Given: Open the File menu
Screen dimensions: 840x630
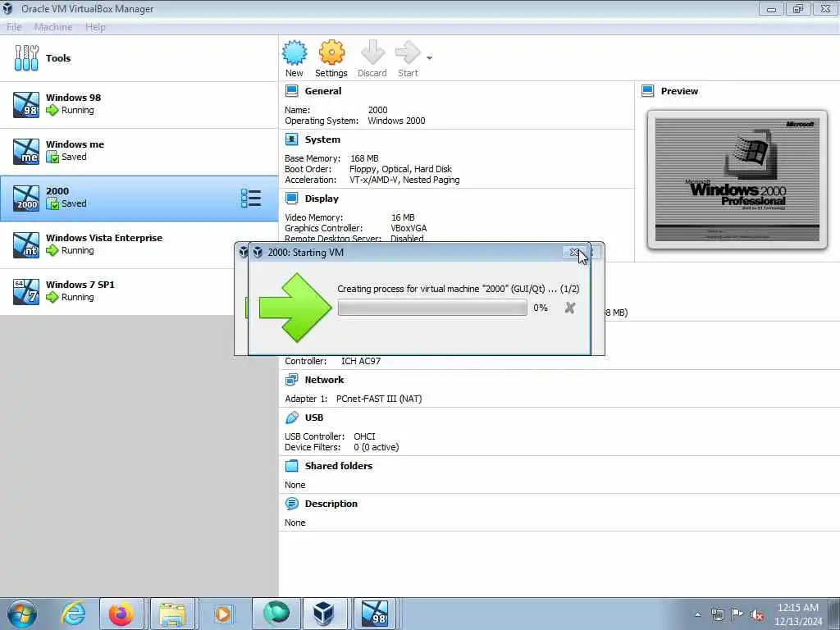Looking at the screenshot, I should click(x=14, y=27).
